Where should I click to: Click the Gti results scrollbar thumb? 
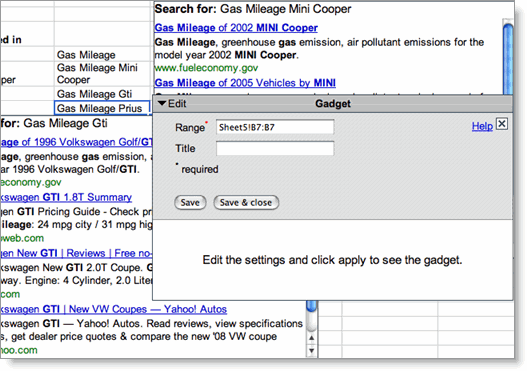tap(312, 306)
